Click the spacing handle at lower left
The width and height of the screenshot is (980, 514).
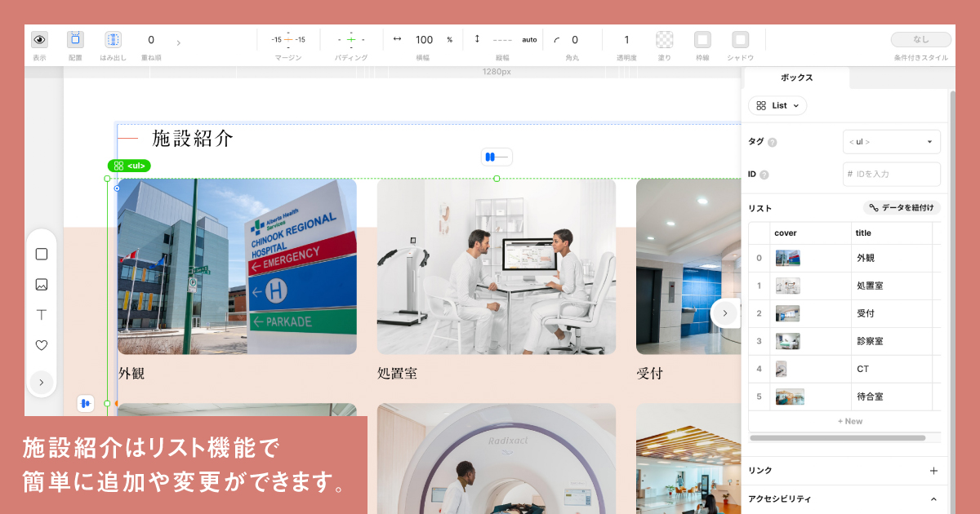click(86, 403)
